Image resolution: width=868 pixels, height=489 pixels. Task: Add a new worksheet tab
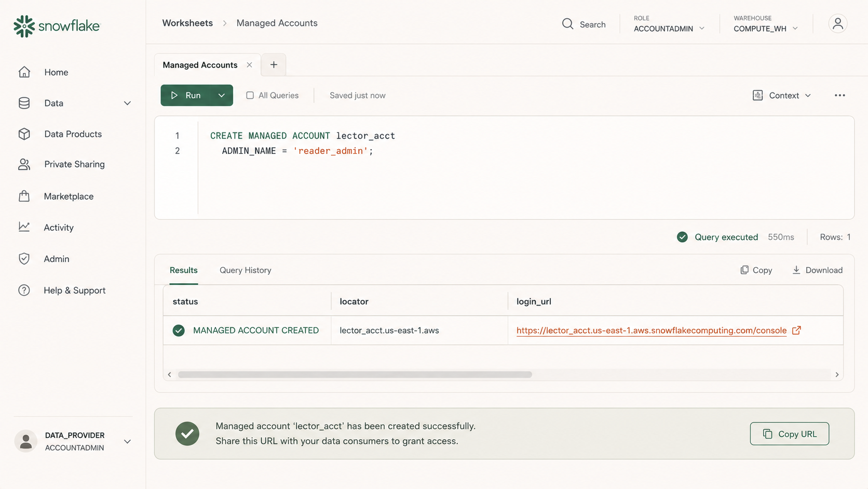pyautogui.click(x=274, y=65)
